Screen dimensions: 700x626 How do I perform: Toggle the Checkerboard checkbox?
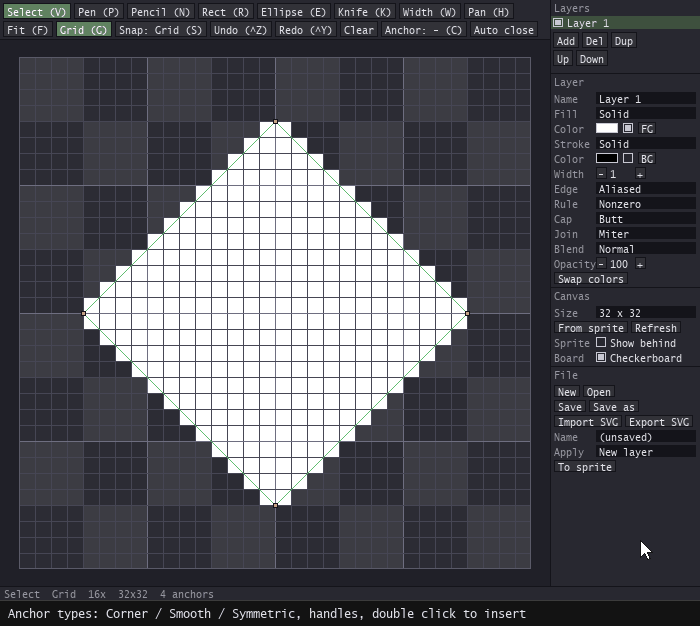pyautogui.click(x=601, y=357)
